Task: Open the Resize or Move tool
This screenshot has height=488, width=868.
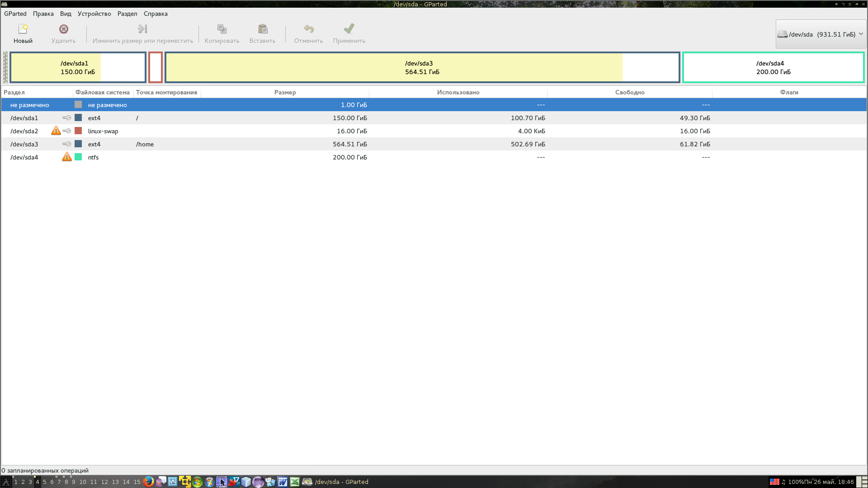Action: tap(142, 33)
